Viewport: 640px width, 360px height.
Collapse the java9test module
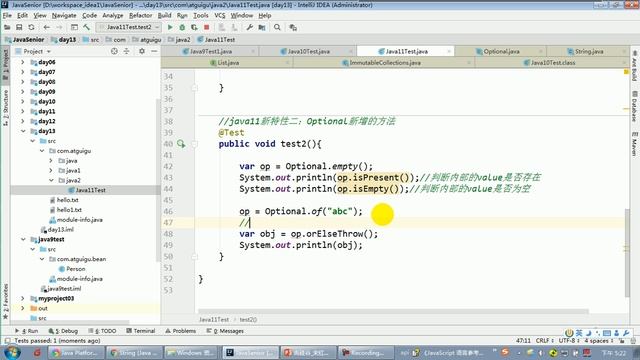(x=23, y=239)
